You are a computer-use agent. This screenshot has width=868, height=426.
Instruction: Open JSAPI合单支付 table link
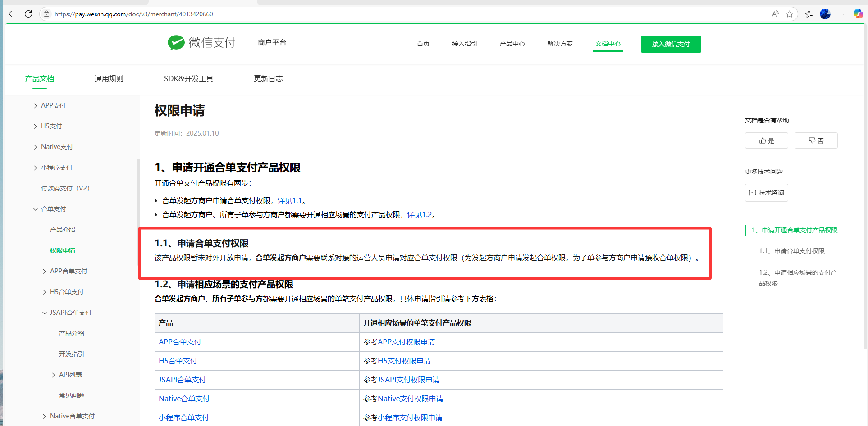182,380
